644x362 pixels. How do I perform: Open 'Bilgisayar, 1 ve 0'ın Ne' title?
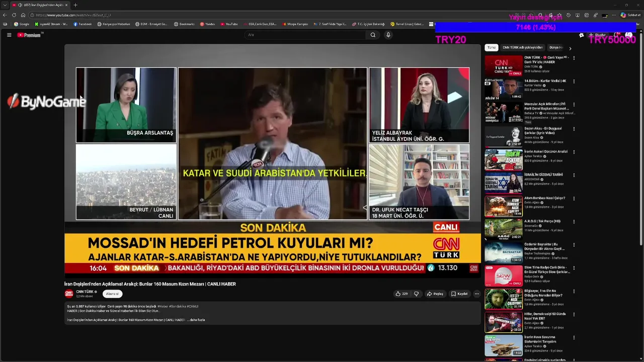tap(543, 293)
